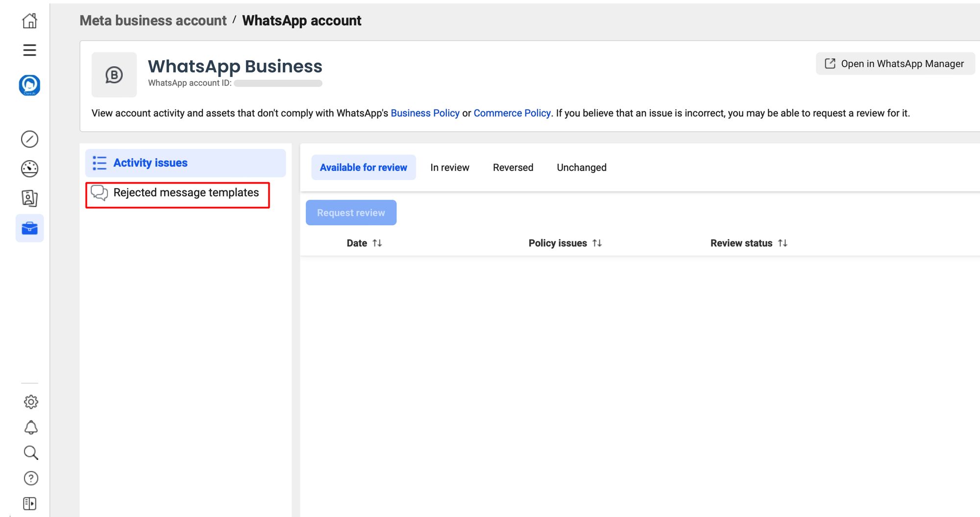Click the Activity issues list icon
Screen dimensions: 980x517
pyautogui.click(x=99, y=163)
